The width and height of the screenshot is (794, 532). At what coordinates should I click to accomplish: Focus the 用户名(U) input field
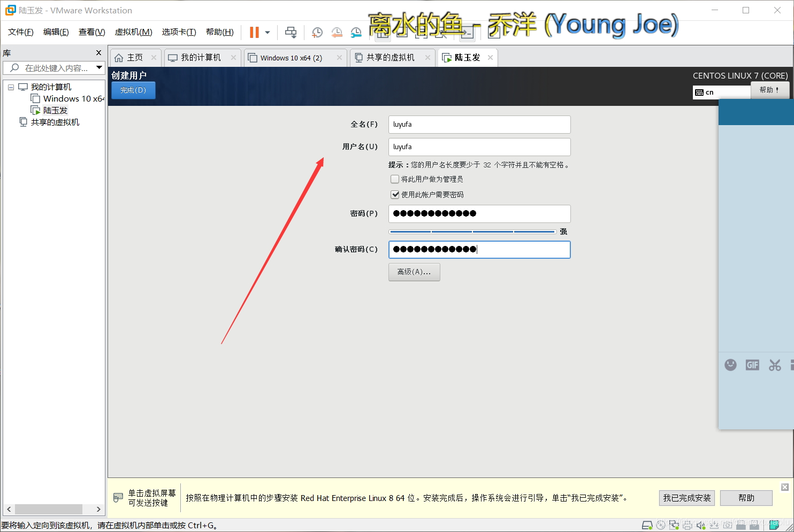[479, 147]
